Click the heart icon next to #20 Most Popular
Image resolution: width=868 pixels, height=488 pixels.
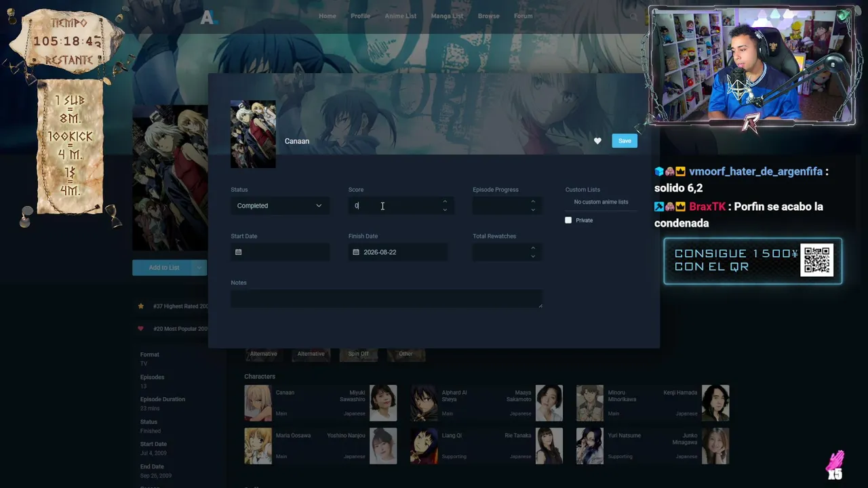pos(141,329)
